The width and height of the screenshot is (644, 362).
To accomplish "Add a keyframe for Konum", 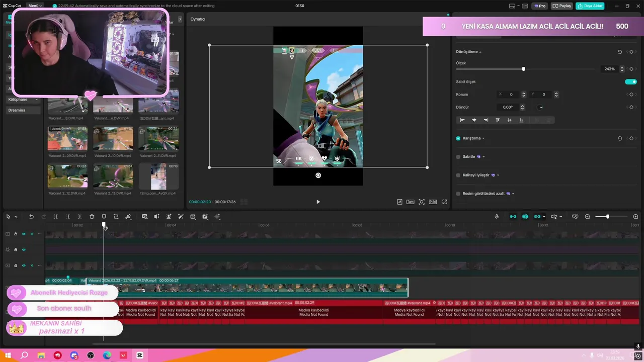I will 631,95.
